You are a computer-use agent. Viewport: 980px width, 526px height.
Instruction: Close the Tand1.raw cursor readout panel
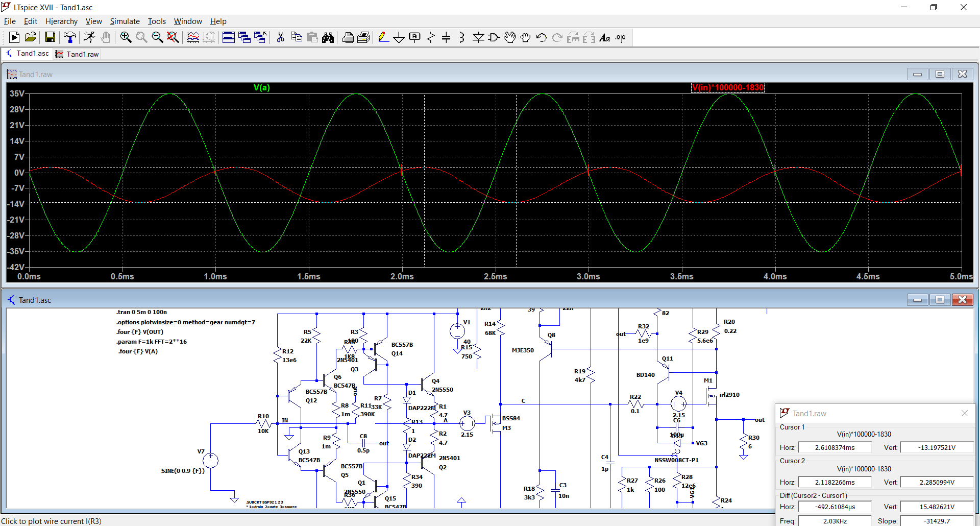[964, 413]
